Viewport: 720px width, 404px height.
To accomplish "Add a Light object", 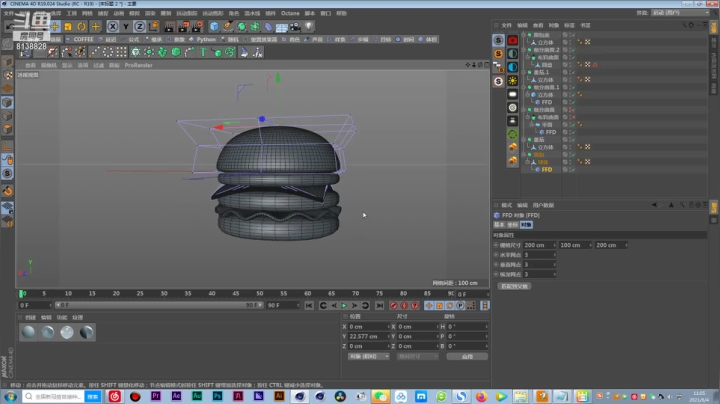I will click(x=309, y=27).
